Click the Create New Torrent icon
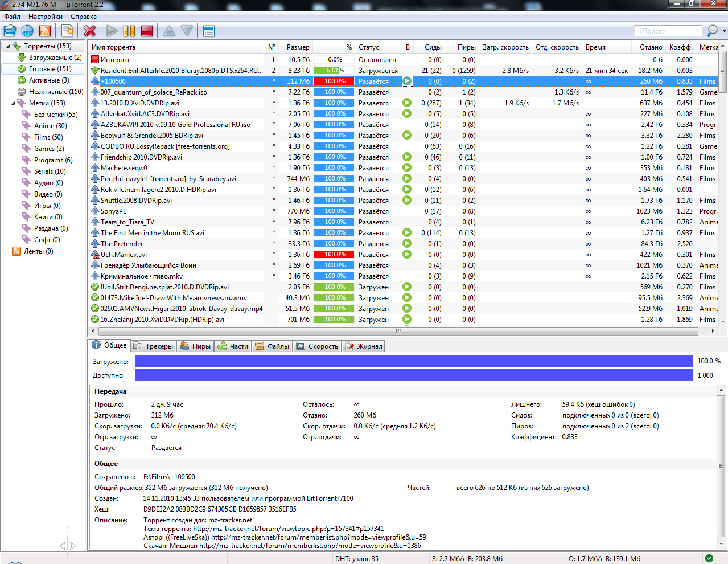The width and height of the screenshot is (728, 564). click(x=68, y=31)
